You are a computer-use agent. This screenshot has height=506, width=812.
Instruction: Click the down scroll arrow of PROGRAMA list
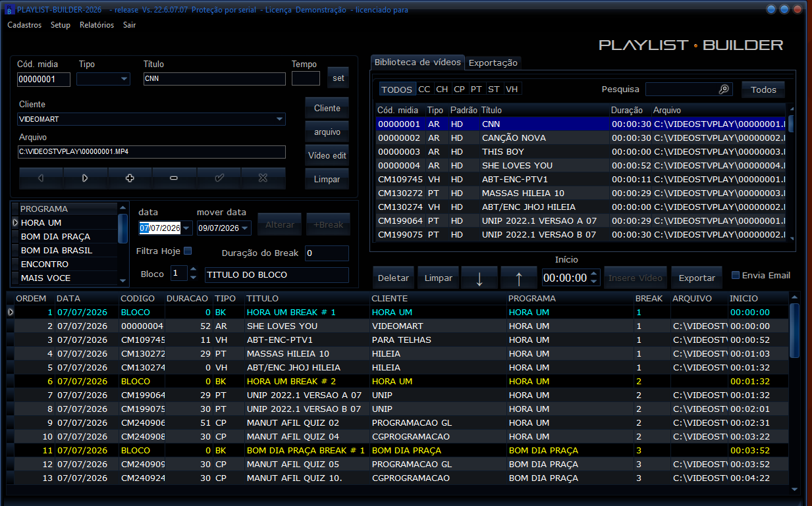pyautogui.click(x=122, y=280)
